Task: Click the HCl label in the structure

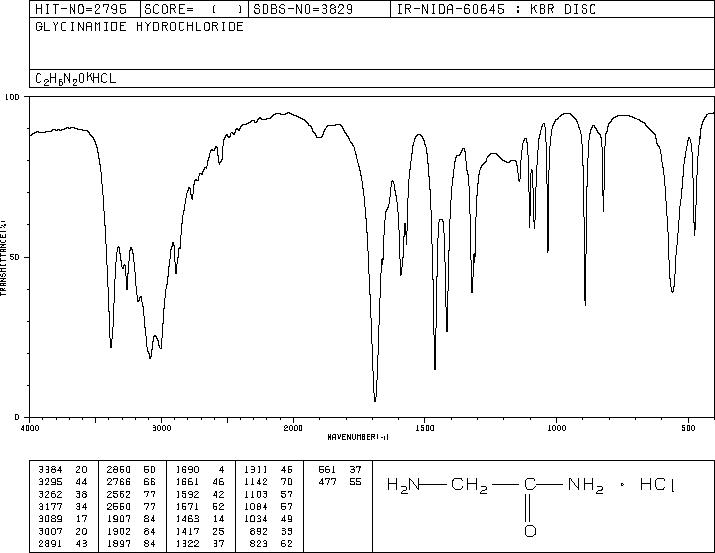Action: pyautogui.click(x=658, y=484)
